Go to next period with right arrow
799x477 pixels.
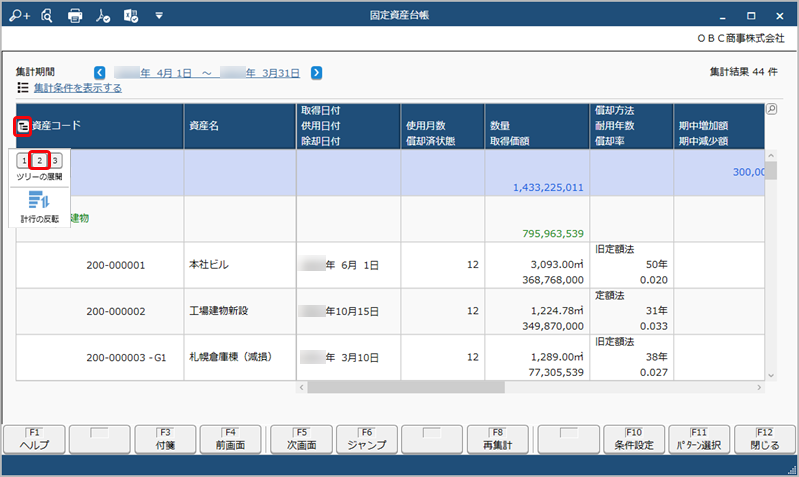pyautogui.click(x=316, y=72)
